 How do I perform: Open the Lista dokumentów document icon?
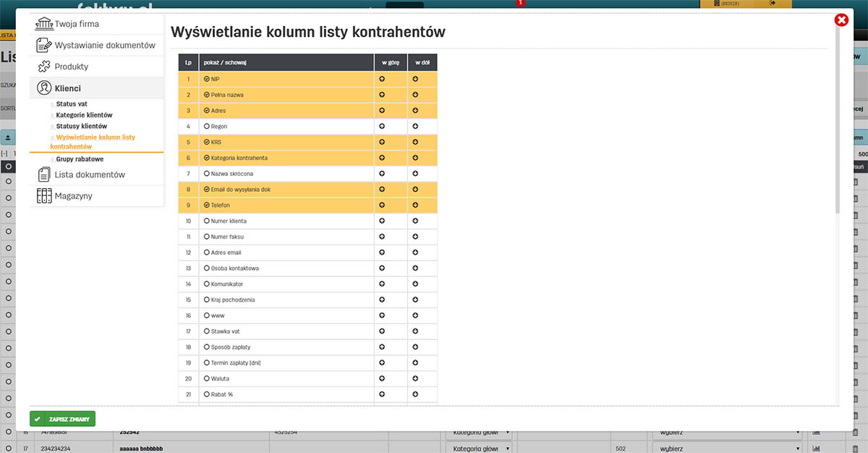(x=45, y=174)
